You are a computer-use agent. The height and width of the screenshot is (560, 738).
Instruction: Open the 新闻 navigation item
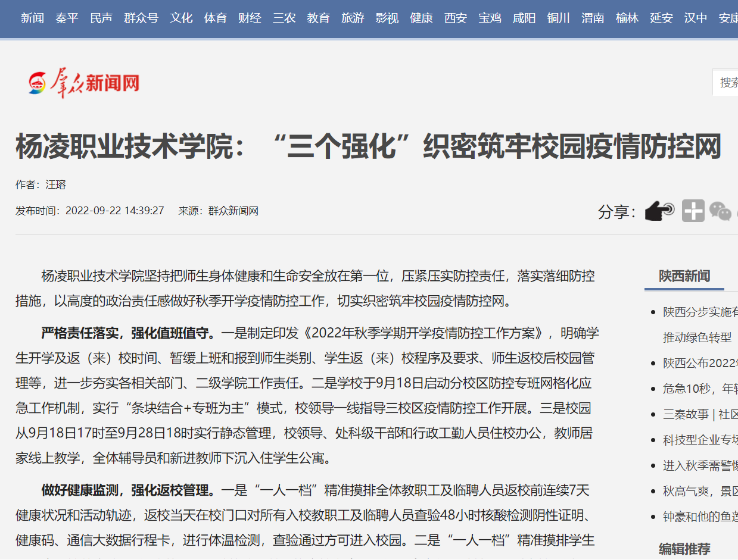coord(32,18)
